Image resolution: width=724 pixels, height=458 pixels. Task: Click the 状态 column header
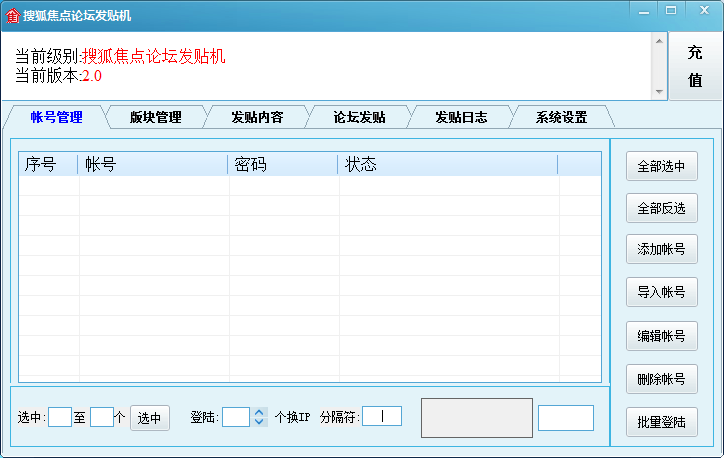tap(448, 164)
